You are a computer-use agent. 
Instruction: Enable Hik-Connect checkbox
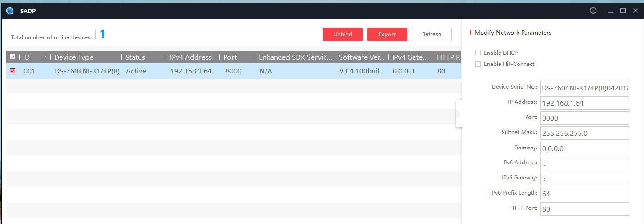coord(478,64)
